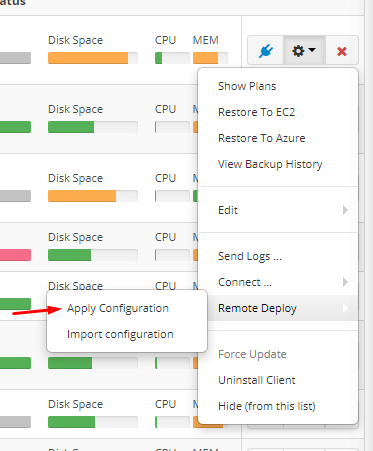This screenshot has width=373, height=451.
Task: Click the first row's orange Disk Space bar
Action: (x=88, y=58)
